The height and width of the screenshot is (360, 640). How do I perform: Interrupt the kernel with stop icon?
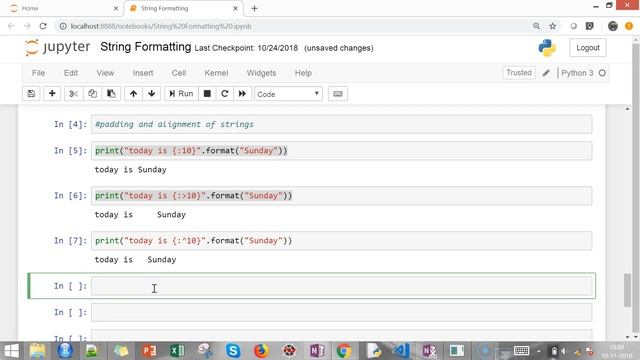tap(207, 93)
